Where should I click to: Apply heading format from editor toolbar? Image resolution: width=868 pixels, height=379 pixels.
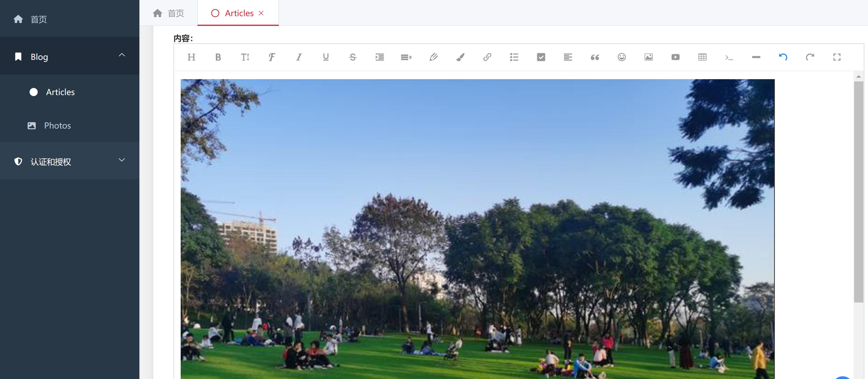(x=191, y=57)
